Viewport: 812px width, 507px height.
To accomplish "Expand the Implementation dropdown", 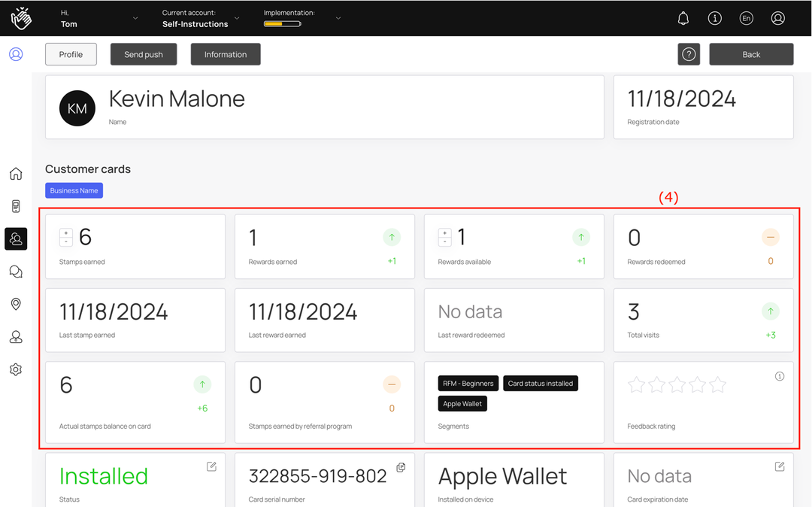I will pos(338,18).
